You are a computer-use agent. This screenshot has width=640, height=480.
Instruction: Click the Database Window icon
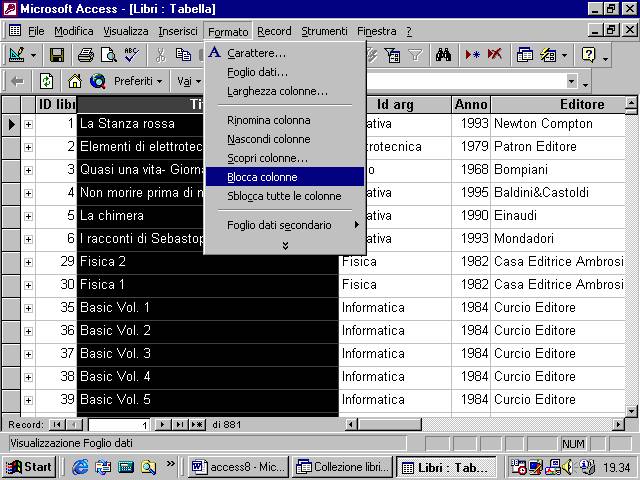[x=524, y=55]
